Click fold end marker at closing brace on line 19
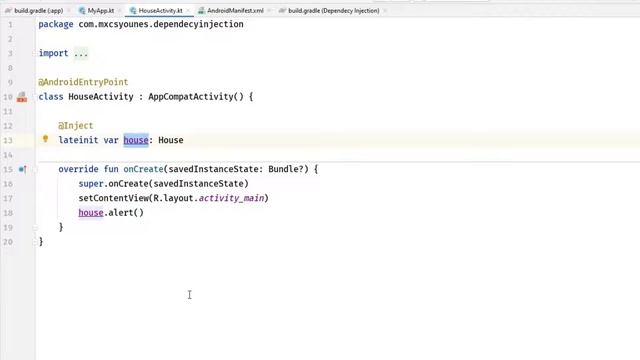 [x=35, y=227]
